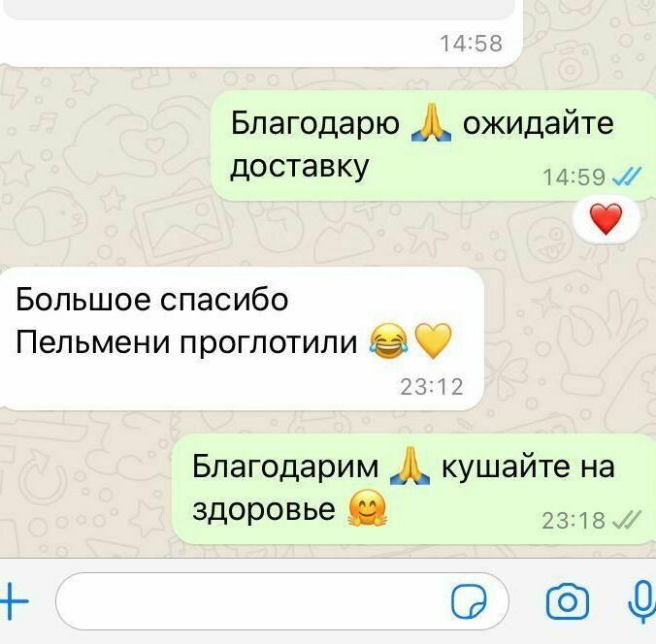656x644 pixels.
Task: Tap blue read checkmarks at 14:59
Action: pos(626,177)
